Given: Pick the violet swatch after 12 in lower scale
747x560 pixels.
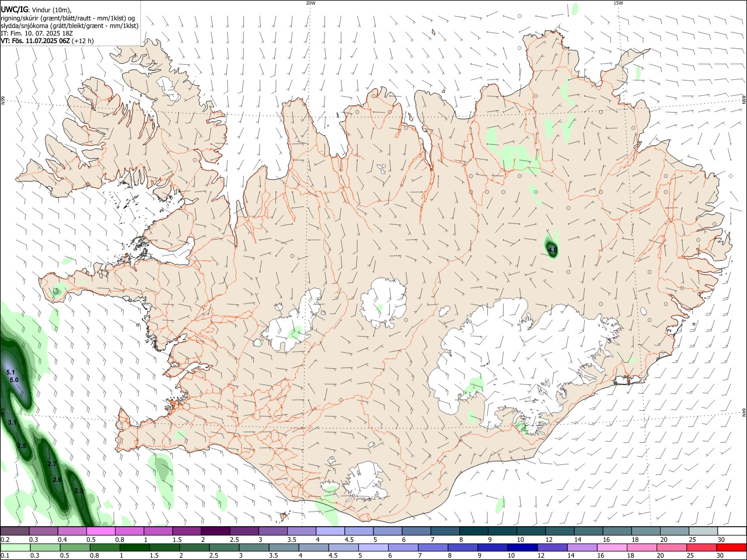Looking at the screenshot, I should pyautogui.click(x=552, y=547).
